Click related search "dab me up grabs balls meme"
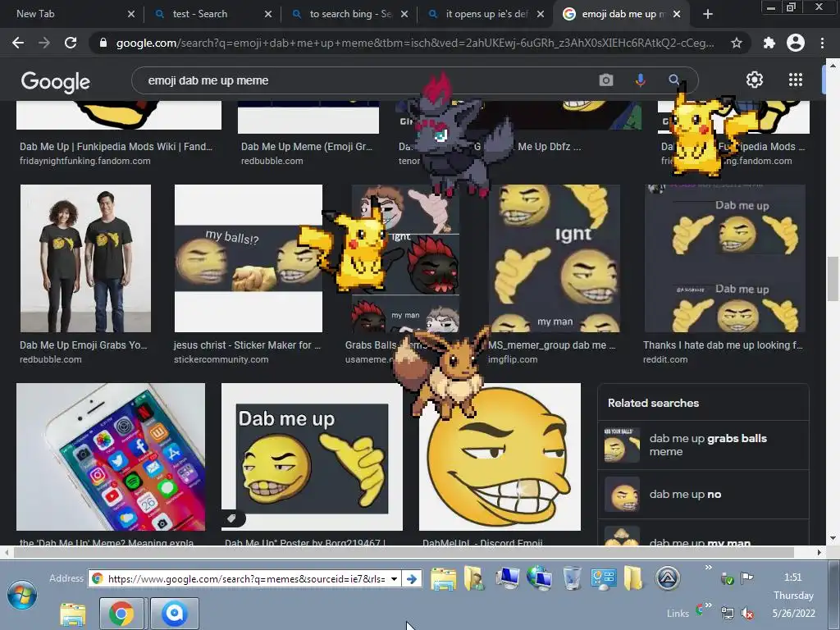The height and width of the screenshot is (630, 840). tap(703, 445)
